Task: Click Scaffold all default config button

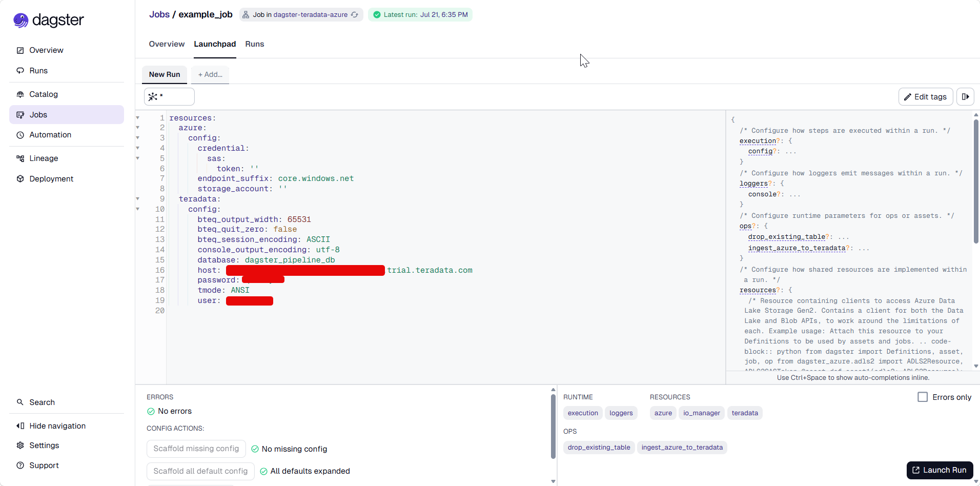Action: (x=200, y=472)
